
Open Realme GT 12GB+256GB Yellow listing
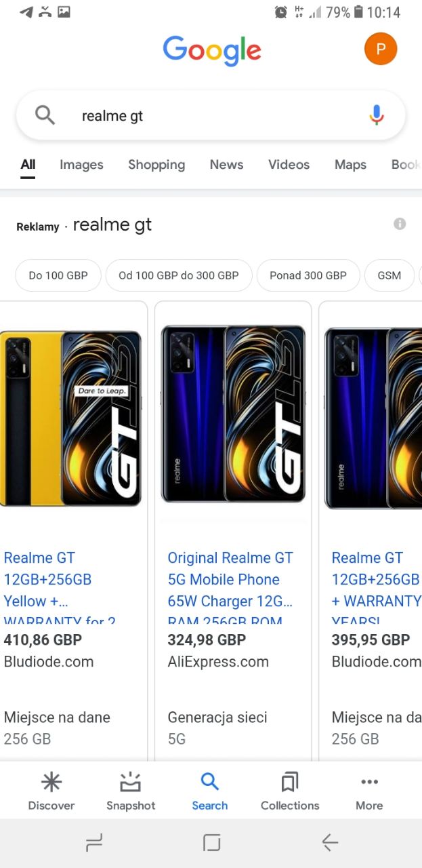60,587
